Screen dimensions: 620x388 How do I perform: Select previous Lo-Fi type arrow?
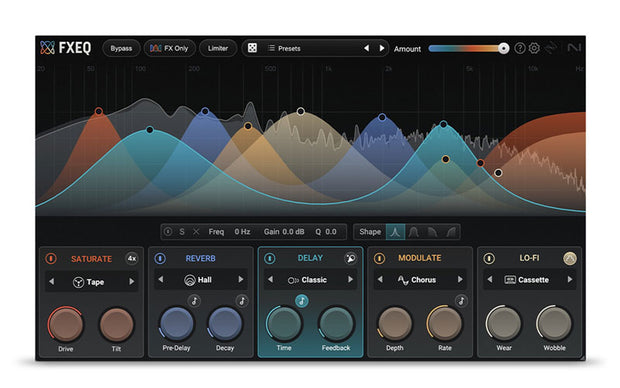coord(490,279)
